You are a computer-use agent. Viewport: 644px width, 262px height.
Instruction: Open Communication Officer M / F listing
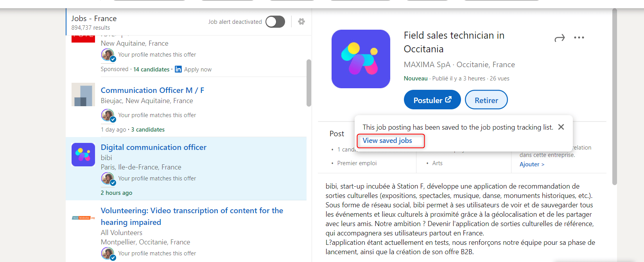tap(152, 90)
